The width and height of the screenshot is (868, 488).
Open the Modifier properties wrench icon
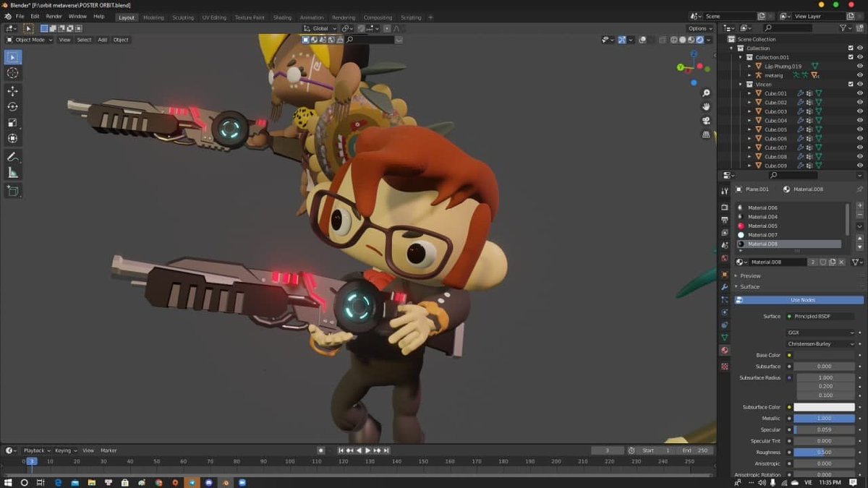coord(725,287)
